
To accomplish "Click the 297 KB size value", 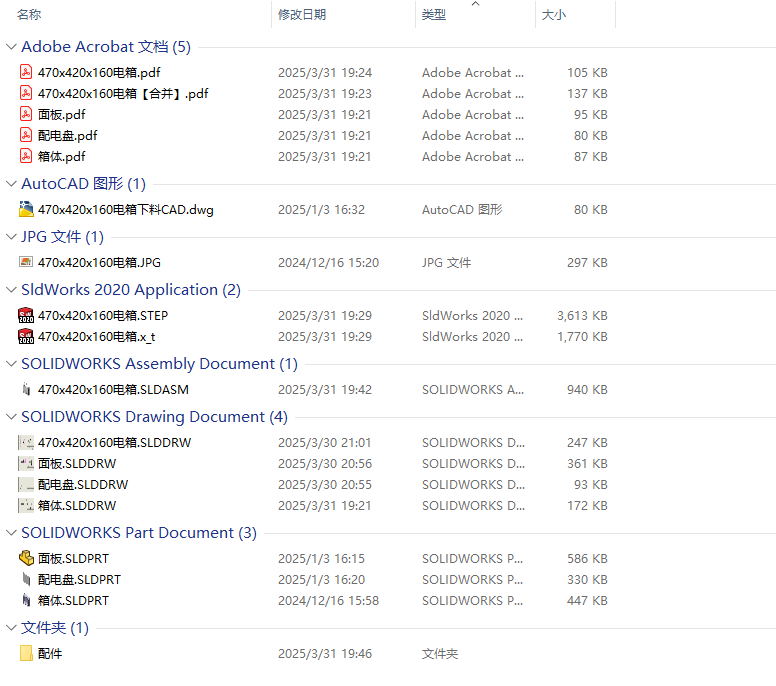I will point(587,262).
